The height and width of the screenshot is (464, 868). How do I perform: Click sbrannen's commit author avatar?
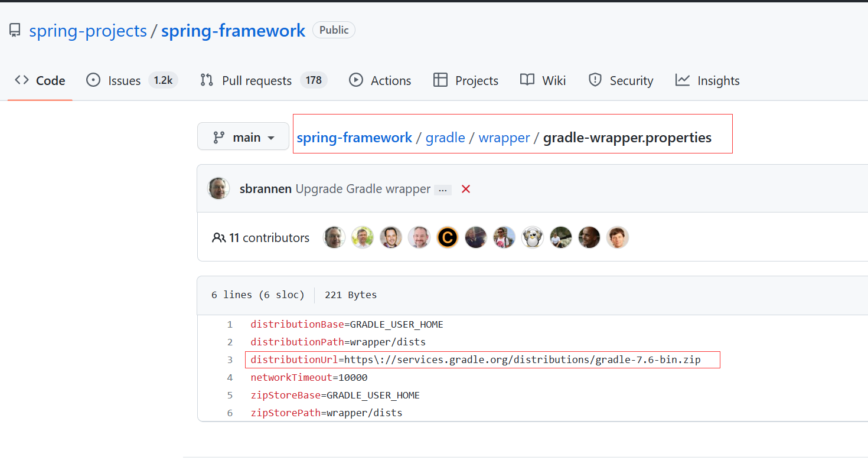[x=218, y=188]
